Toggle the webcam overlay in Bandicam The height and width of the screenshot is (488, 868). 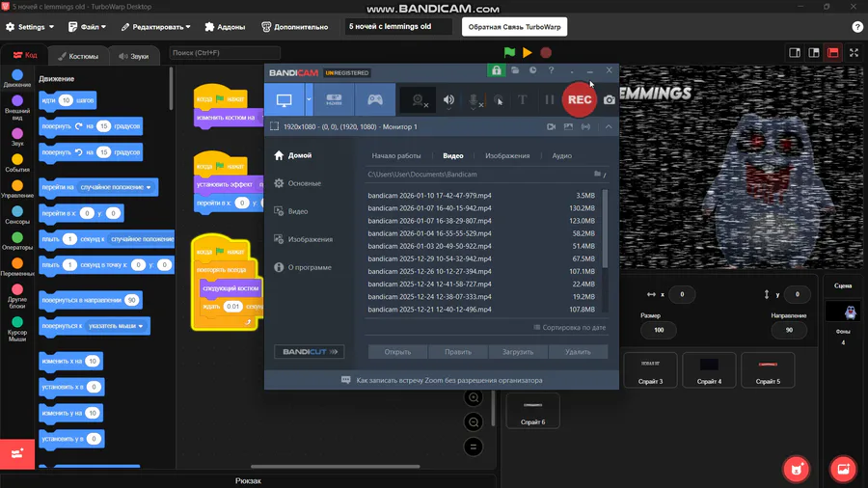pyautogui.click(x=420, y=100)
